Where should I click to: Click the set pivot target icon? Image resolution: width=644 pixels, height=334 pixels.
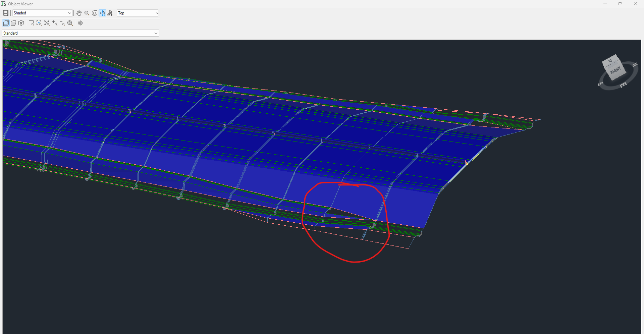point(80,23)
